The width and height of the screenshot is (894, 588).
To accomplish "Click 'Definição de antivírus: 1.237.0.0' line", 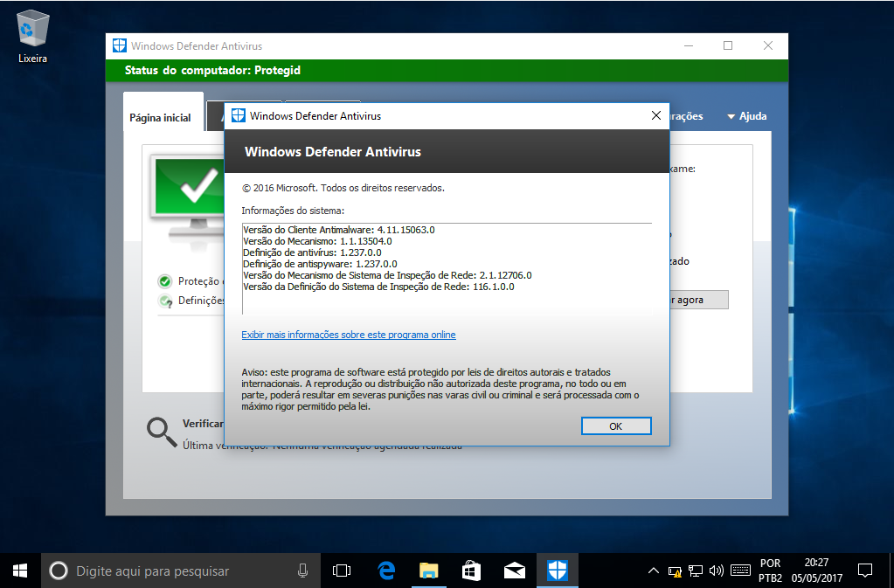I will click(313, 253).
